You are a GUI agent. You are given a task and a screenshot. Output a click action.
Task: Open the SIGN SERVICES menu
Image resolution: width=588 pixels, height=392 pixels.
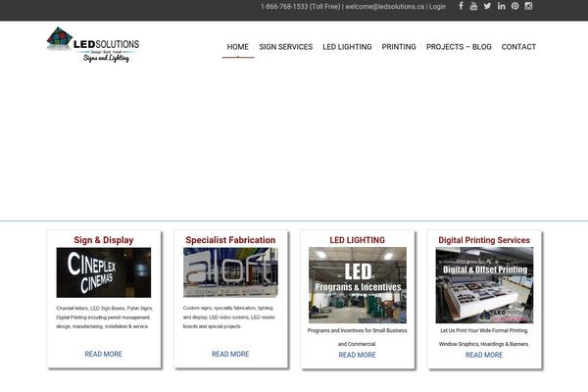click(286, 47)
